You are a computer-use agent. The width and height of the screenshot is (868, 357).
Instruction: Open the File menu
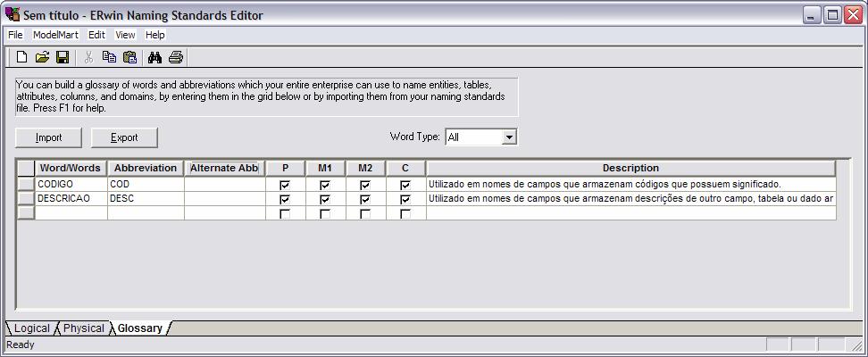15,35
